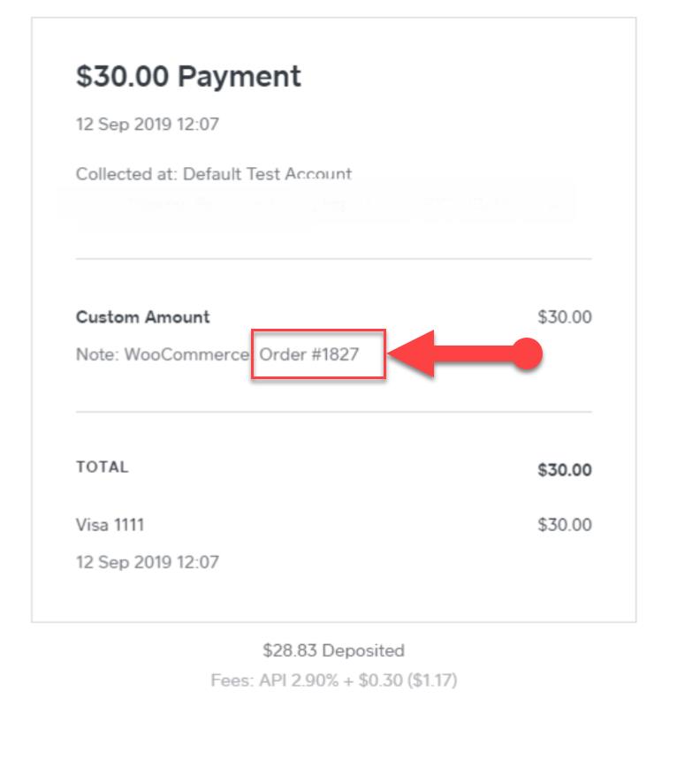Click the TOTAL label

pyautogui.click(x=103, y=467)
